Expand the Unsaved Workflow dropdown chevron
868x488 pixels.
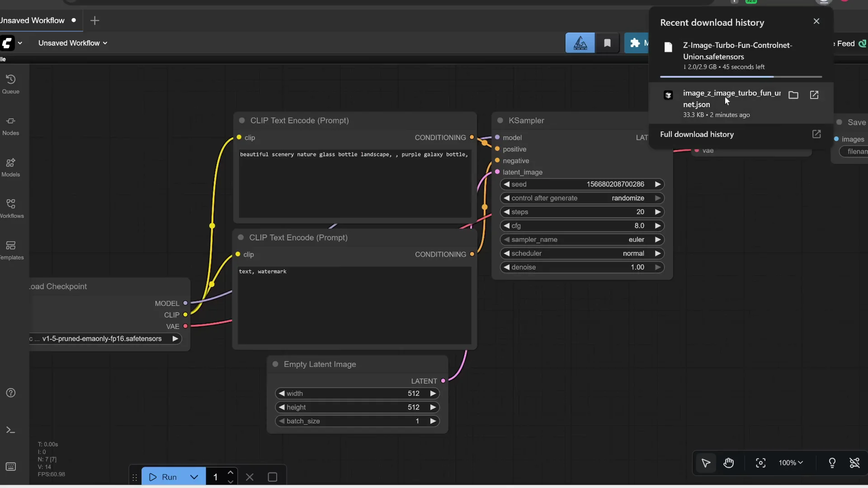pos(105,43)
